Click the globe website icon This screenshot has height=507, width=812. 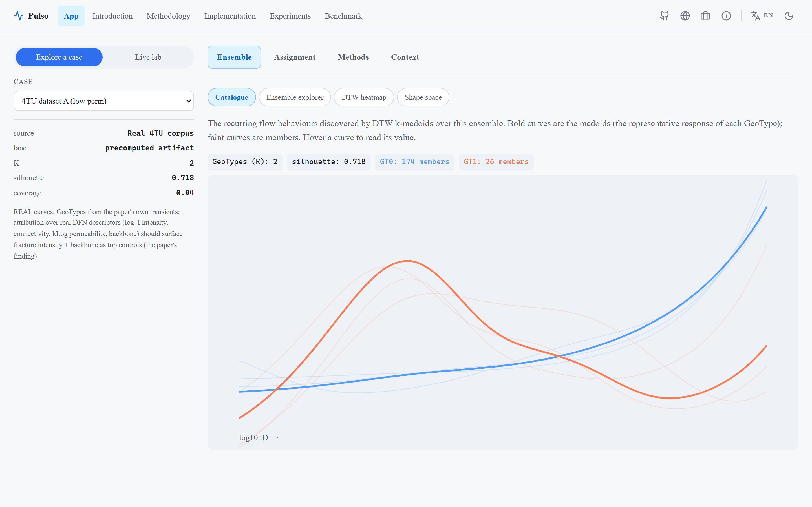tap(685, 16)
